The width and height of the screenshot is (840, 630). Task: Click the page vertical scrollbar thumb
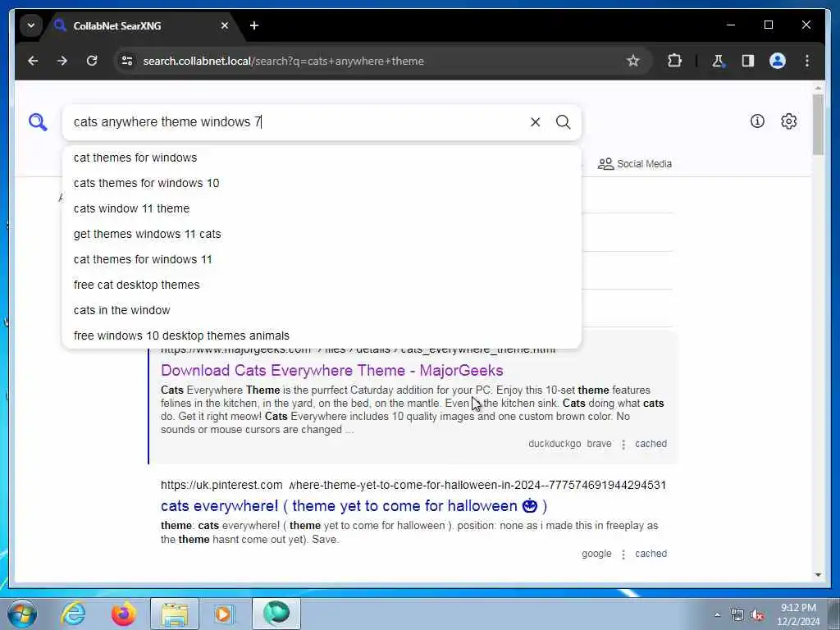pos(818,125)
